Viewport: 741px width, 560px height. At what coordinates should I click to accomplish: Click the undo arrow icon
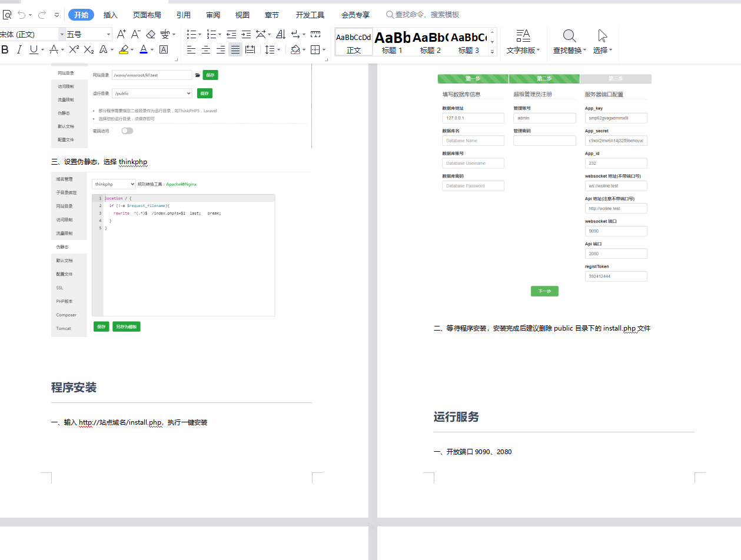tap(22, 15)
